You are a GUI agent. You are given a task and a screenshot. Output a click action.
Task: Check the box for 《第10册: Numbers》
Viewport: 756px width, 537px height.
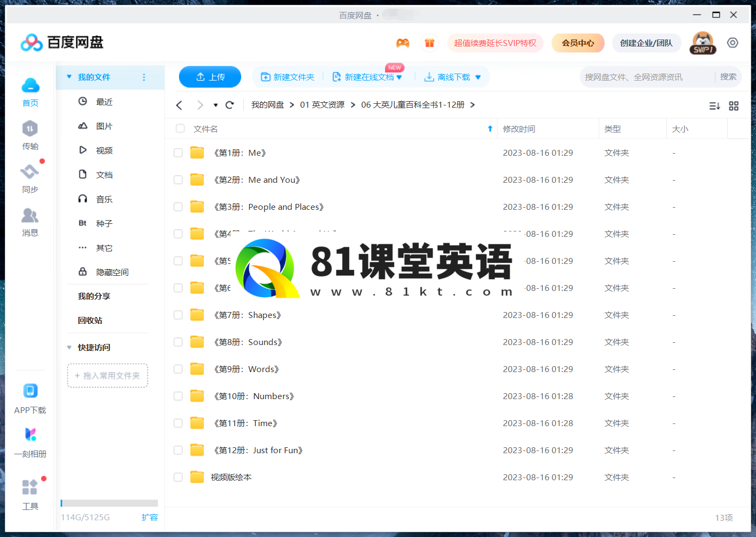click(178, 396)
